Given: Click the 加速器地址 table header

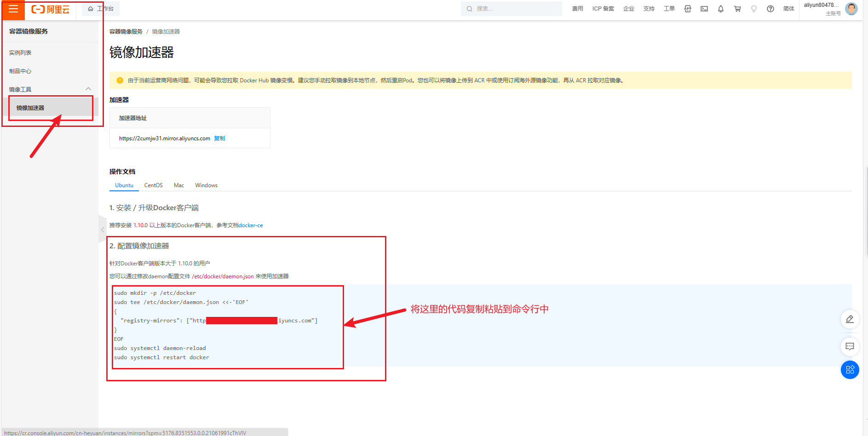Looking at the screenshot, I should (x=133, y=118).
